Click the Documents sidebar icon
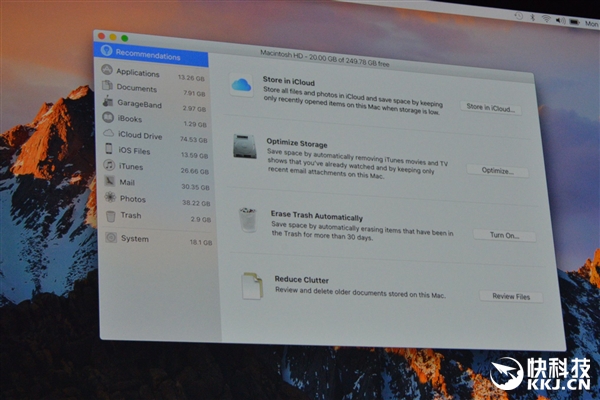The height and width of the screenshot is (400, 600). tap(107, 85)
